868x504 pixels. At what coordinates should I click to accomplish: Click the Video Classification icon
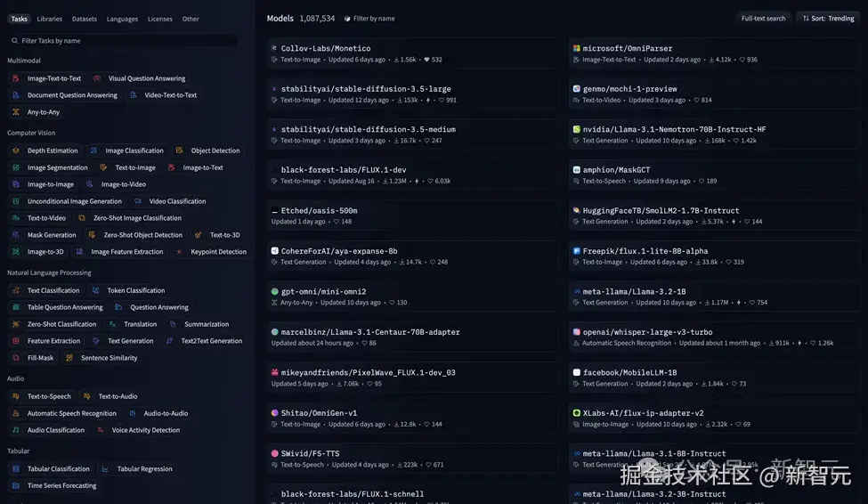click(138, 201)
